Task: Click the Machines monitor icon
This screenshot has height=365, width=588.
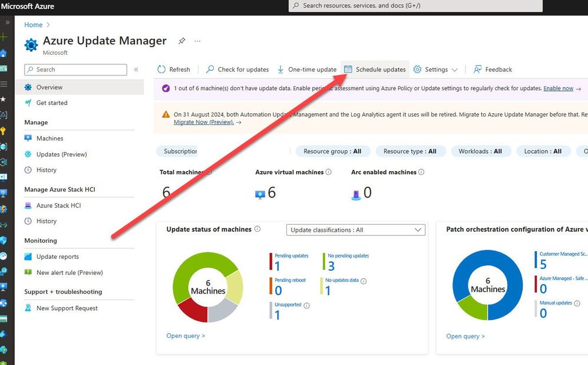Action: click(28, 138)
